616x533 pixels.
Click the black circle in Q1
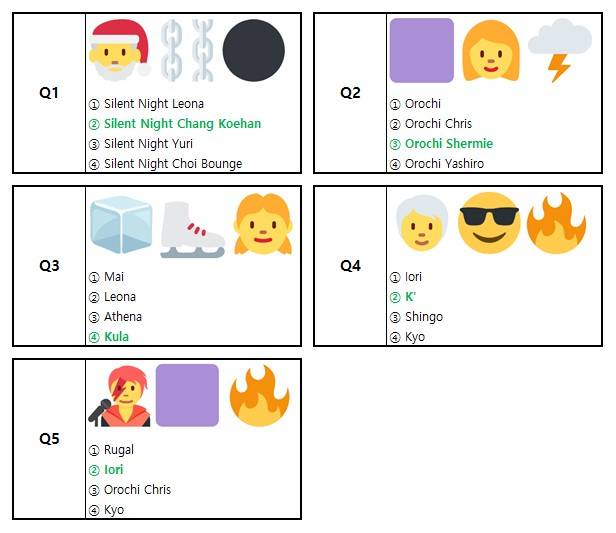(254, 50)
